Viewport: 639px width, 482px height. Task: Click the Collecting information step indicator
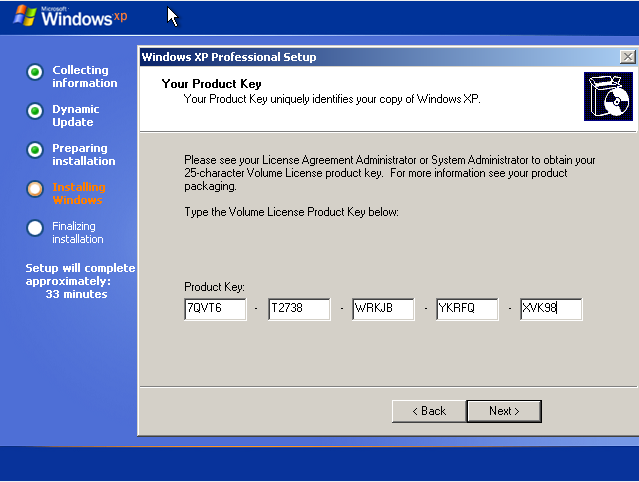(x=35, y=72)
